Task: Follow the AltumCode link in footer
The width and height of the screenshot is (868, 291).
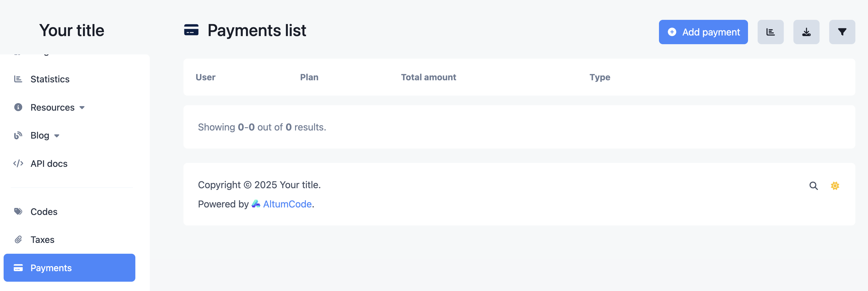Action: pyautogui.click(x=287, y=204)
